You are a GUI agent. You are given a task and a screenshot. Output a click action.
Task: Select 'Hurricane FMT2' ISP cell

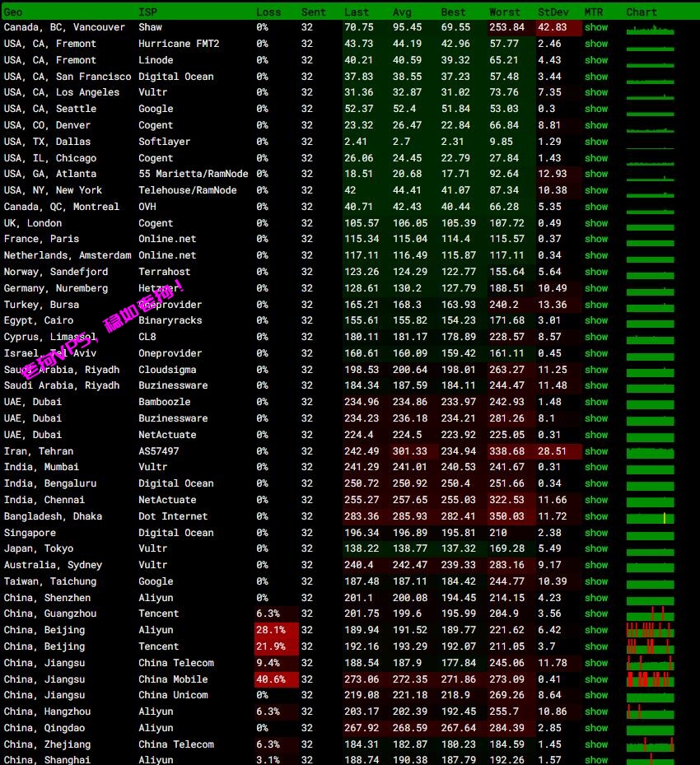(179, 44)
